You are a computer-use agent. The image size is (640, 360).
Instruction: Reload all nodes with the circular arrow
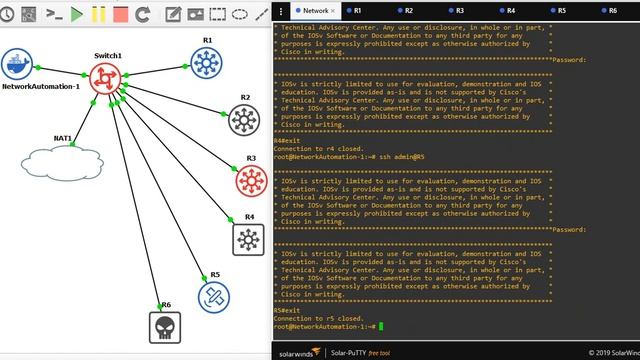coord(143,15)
